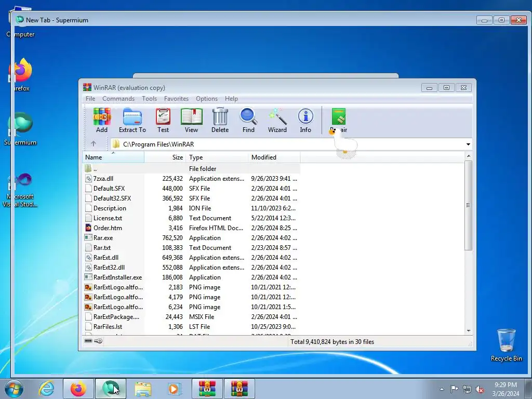This screenshot has height=399, width=532.
Task: Select Default.SFX file row
Action: point(191,188)
